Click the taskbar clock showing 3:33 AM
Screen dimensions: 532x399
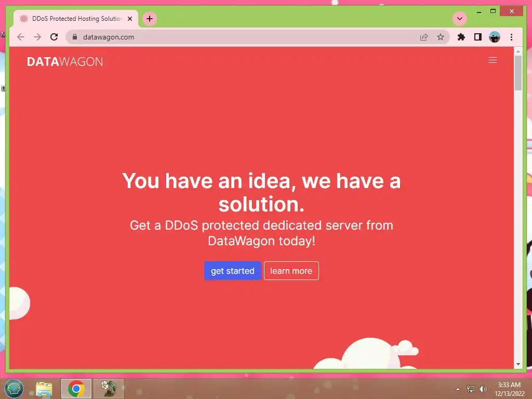coord(509,389)
